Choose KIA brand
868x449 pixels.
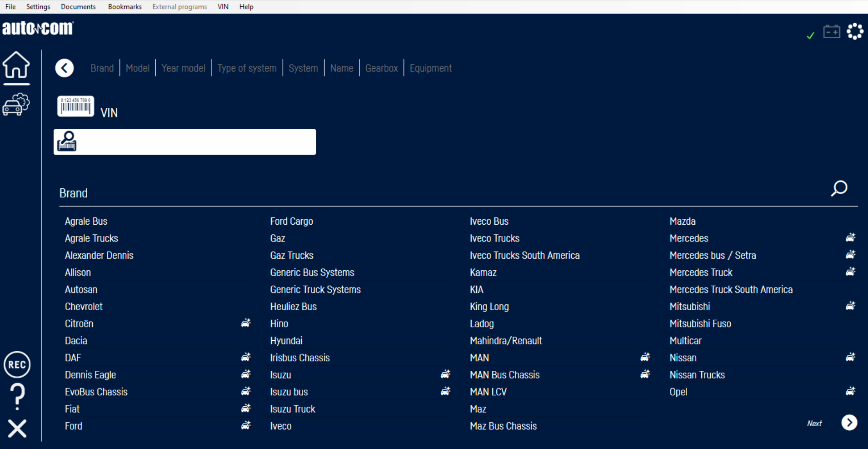[x=477, y=290]
